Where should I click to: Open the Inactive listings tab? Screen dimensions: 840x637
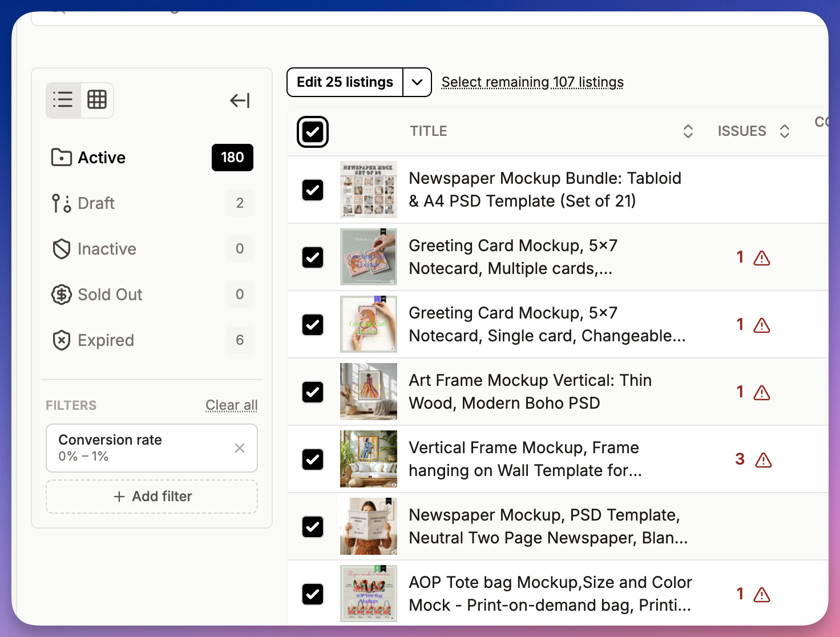coord(152,249)
